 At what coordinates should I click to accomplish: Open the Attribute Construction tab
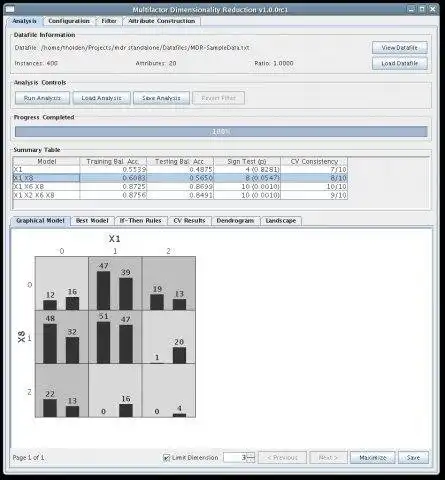pyautogui.click(x=162, y=21)
